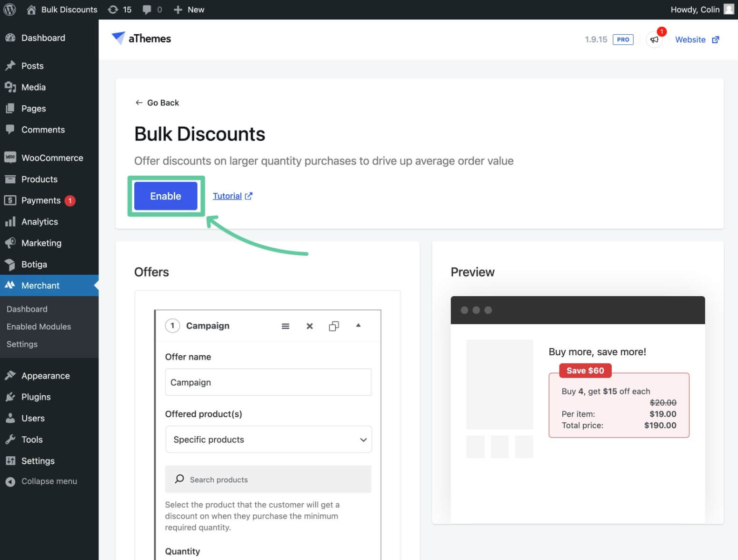Open the megaphone notifications icon
738x560 pixels.
pos(655,40)
